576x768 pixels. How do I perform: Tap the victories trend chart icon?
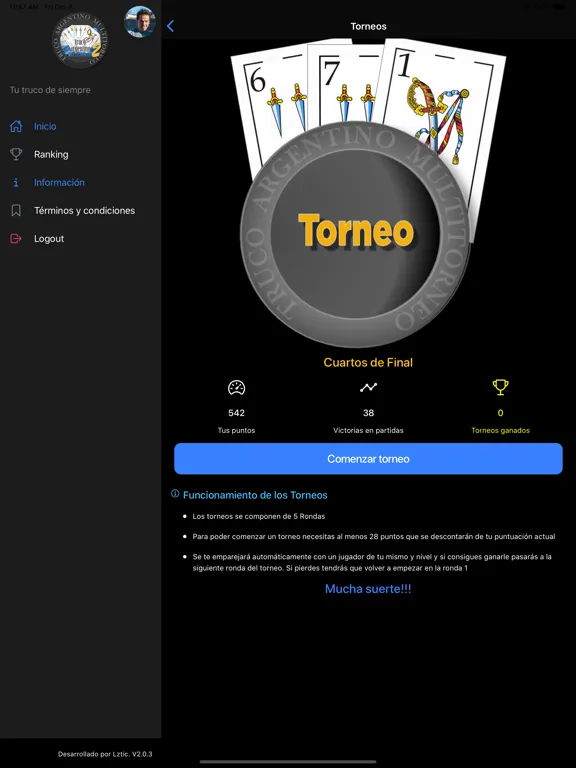[x=368, y=387]
